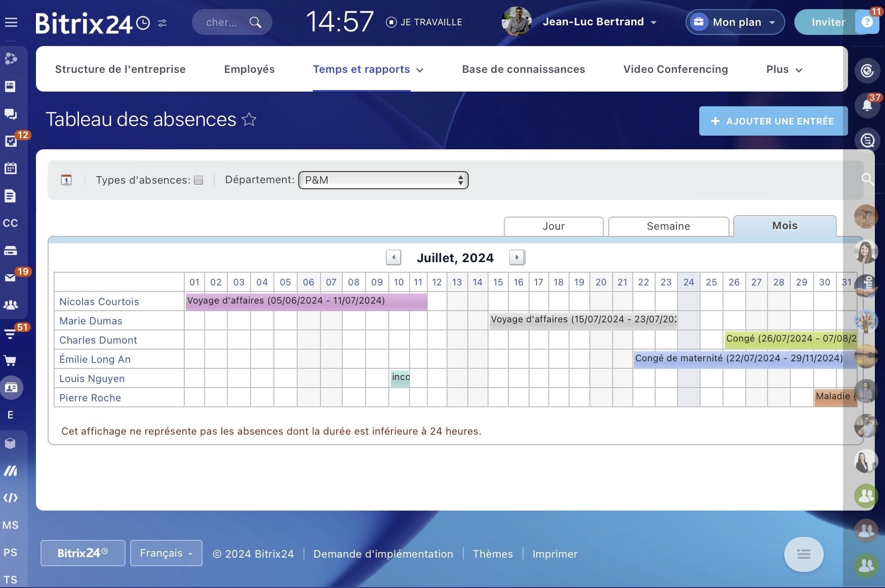Open the date picker calendar icon in filter bar

pos(66,180)
